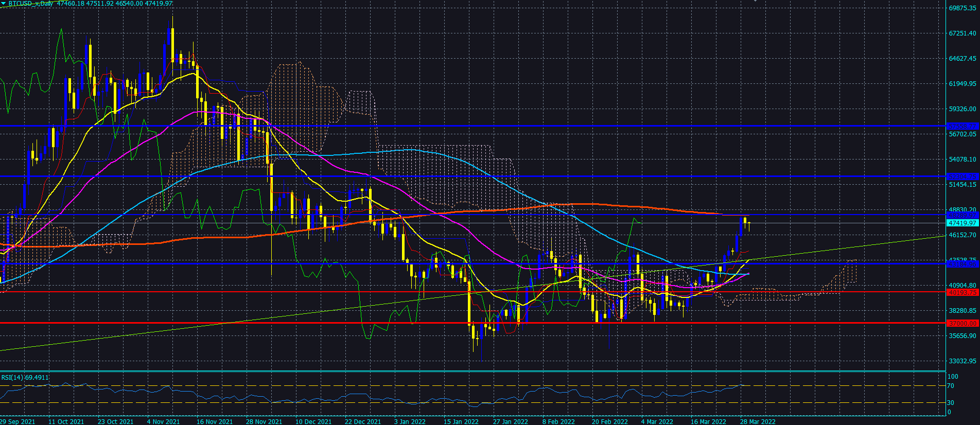This screenshot has width=980, height=425.
Task: Click the 20 Feb 2022 date label
Action: pos(610,421)
